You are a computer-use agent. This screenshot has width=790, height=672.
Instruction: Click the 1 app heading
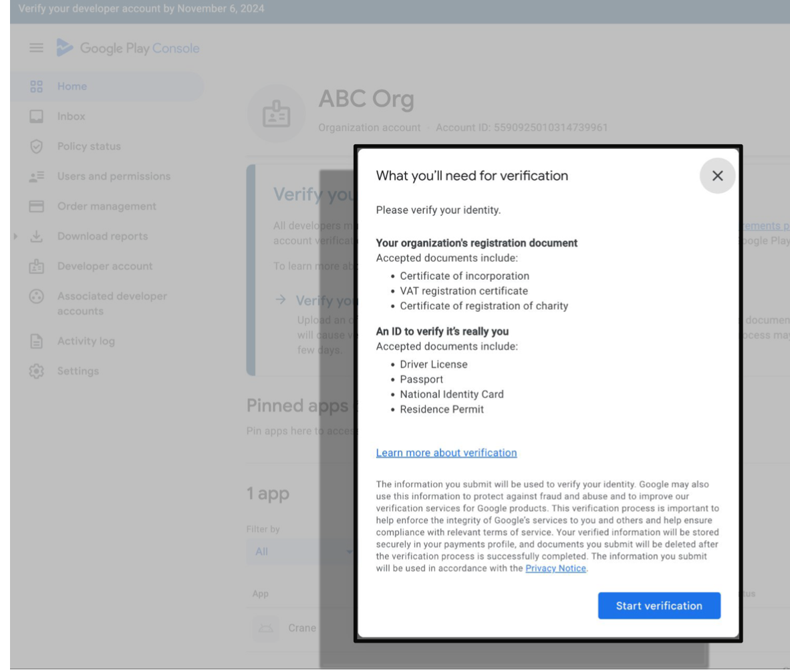coord(268,493)
